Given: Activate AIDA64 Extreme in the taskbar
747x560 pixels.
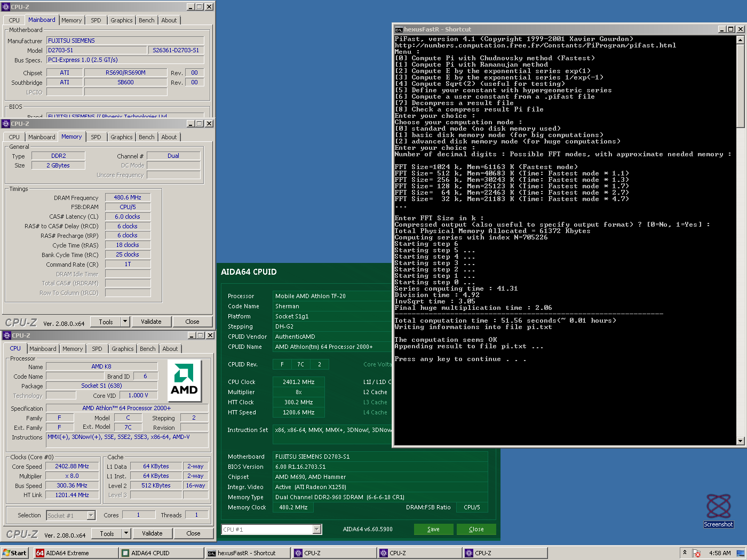Looking at the screenshot, I should coord(75,553).
